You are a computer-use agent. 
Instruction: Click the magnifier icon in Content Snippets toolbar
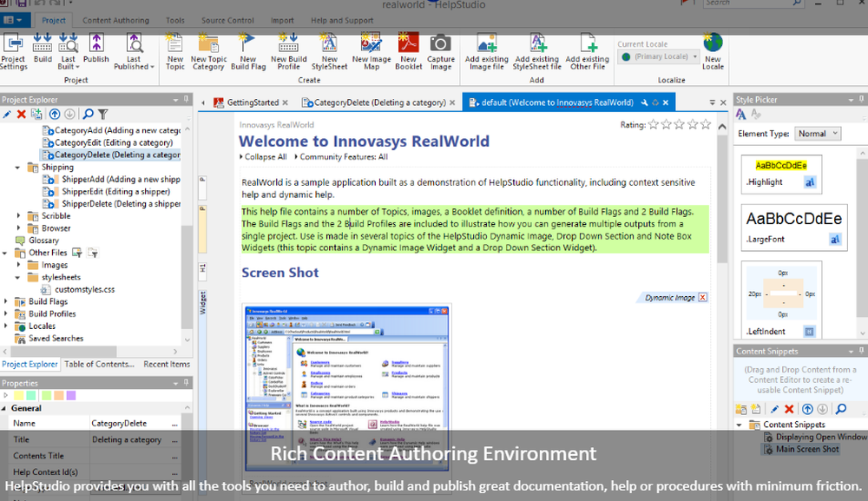pyautogui.click(x=841, y=409)
